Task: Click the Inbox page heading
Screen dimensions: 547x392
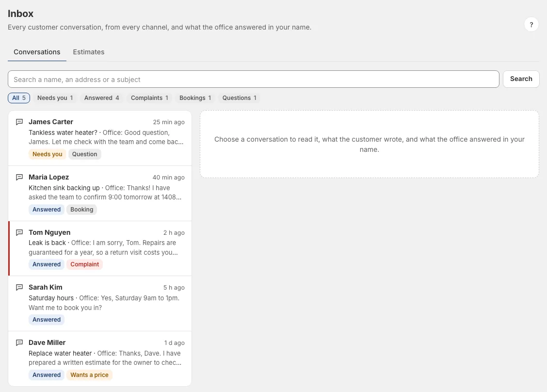Action: coord(20,14)
